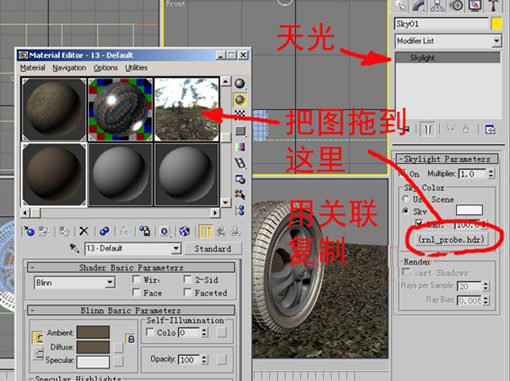Toggle Self-Illumination Color checkbox
Screen dimensions: 510x381
click(x=150, y=332)
